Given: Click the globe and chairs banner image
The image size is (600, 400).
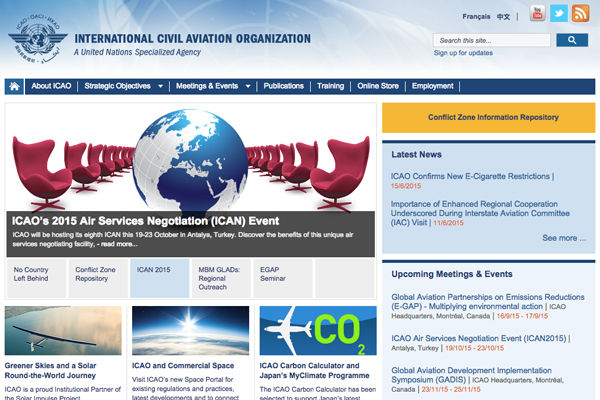Looking at the screenshot, I should 191,158.
